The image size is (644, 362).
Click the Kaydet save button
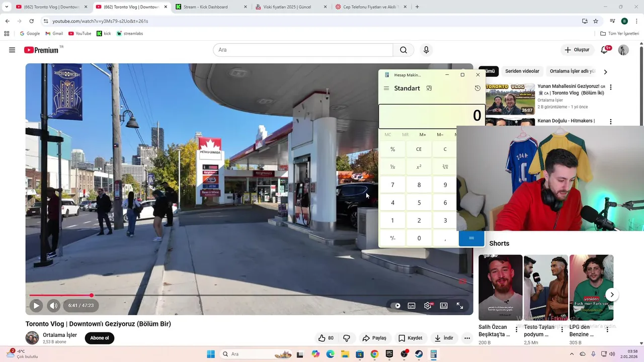[410, 338]
